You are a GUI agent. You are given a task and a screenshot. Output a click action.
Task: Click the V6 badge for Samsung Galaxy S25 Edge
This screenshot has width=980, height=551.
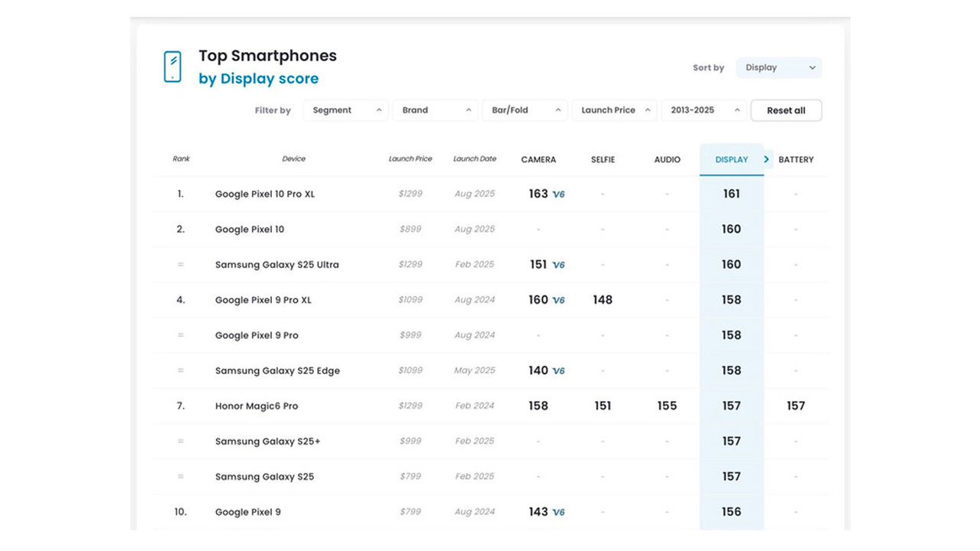coord(558,370)
